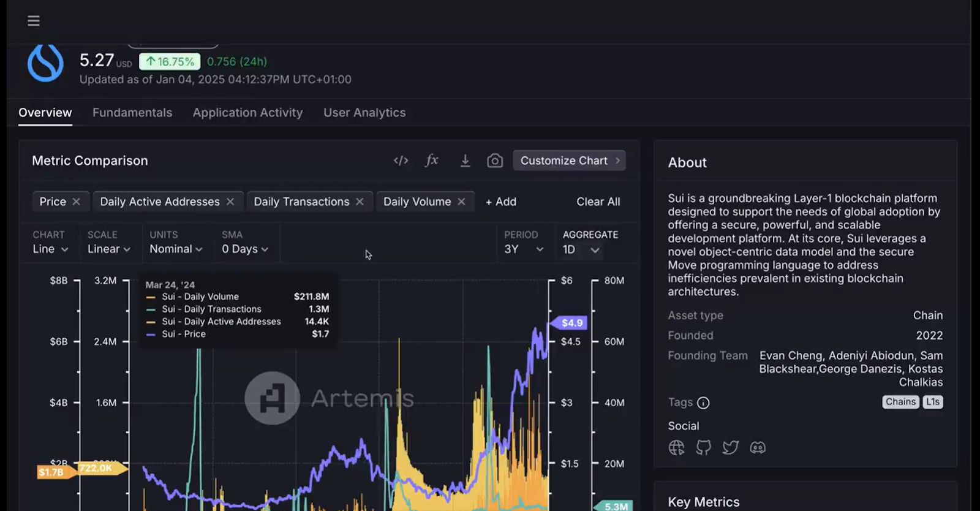Click Sui - Daily Active Addresses tooltip row
The width and height of the screenshot is (980, 511).
point(238,322)
